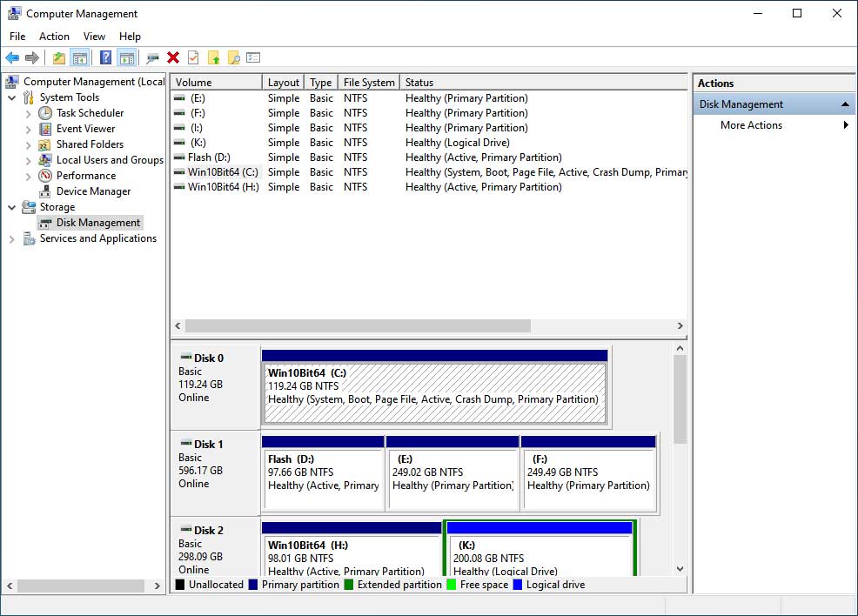The height and width of the screenshot is (616, 858).
Task: Click the Performance icon in the sidebar
Action: click(x=44, y=175)
